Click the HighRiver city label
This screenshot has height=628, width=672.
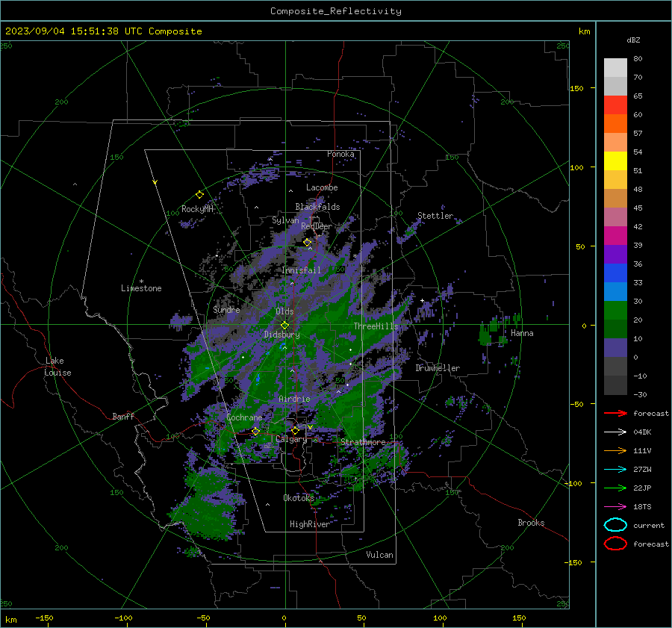click(x=309, y=524)
